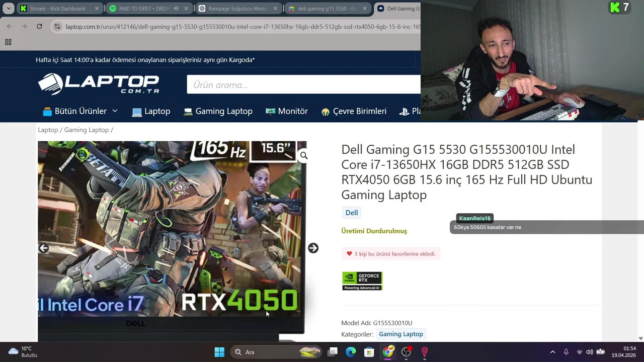Close the PAID TO EXIST tab
This screenshot has height=362, width=644.
[x=186, y=9]
